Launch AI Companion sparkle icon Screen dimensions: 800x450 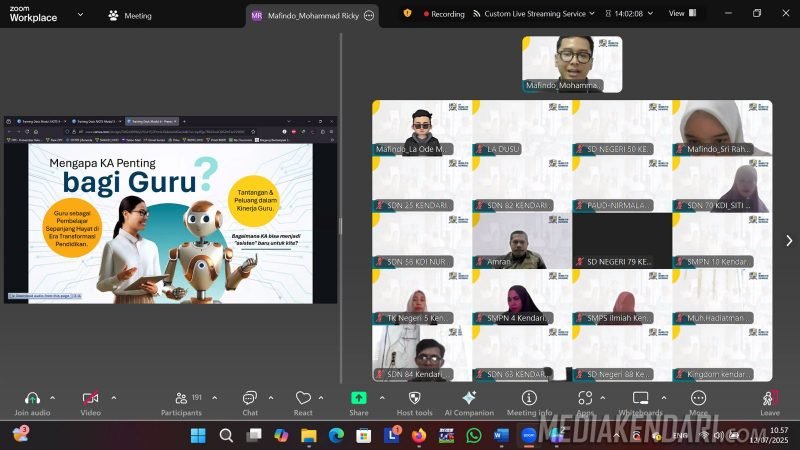click(x=469, y=398)
